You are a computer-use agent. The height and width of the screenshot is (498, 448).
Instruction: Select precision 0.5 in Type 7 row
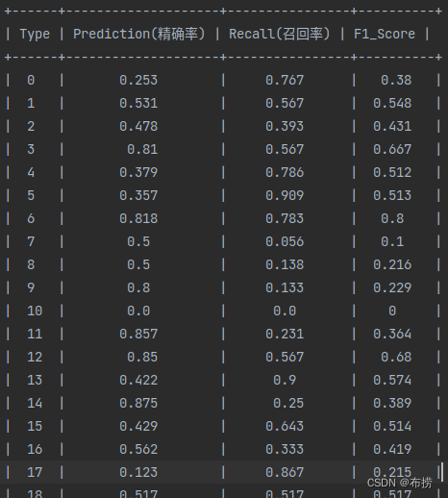138,241
